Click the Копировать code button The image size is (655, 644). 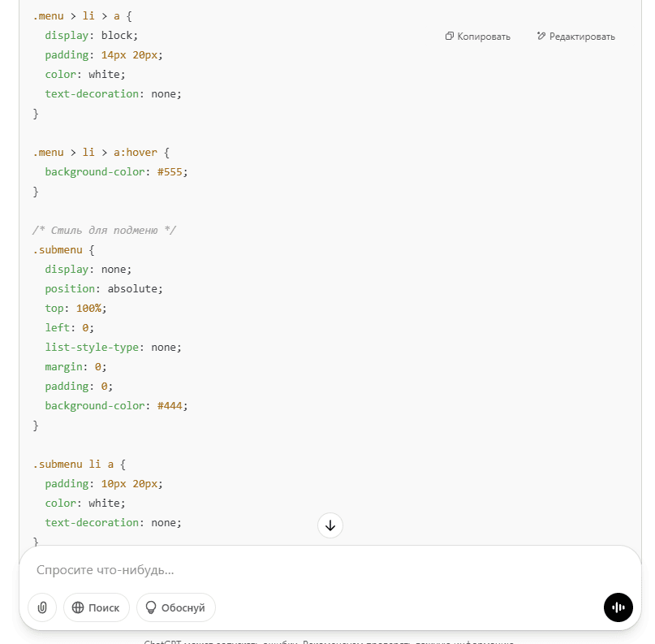(x=478, y=37)
